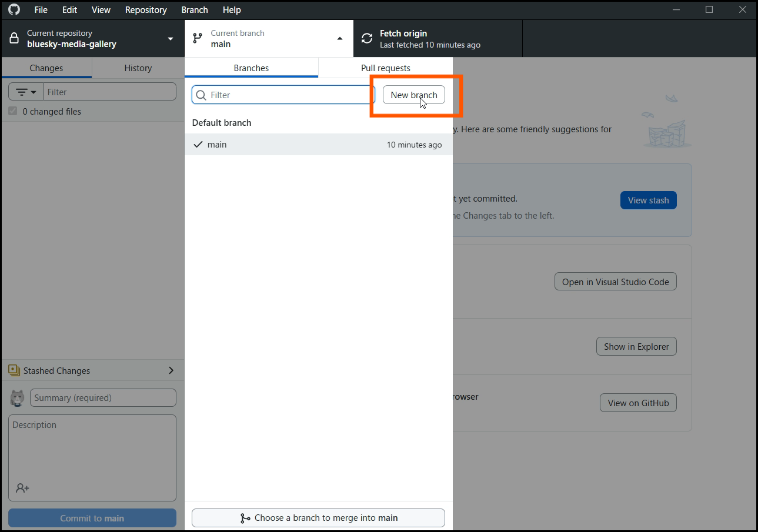Click the lock icon beside bluesky-media-gallery

click(x=15, y=39)
